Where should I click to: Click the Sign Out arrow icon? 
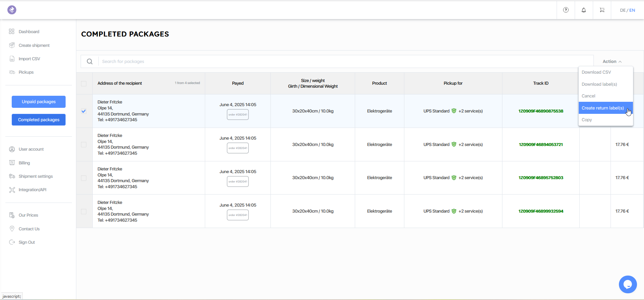coord(12,242)
